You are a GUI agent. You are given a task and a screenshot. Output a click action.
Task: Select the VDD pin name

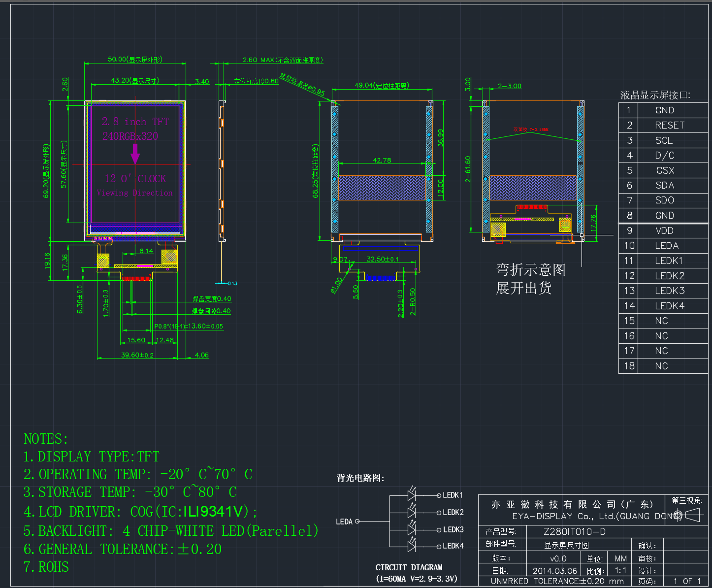(x=664, y=230)
